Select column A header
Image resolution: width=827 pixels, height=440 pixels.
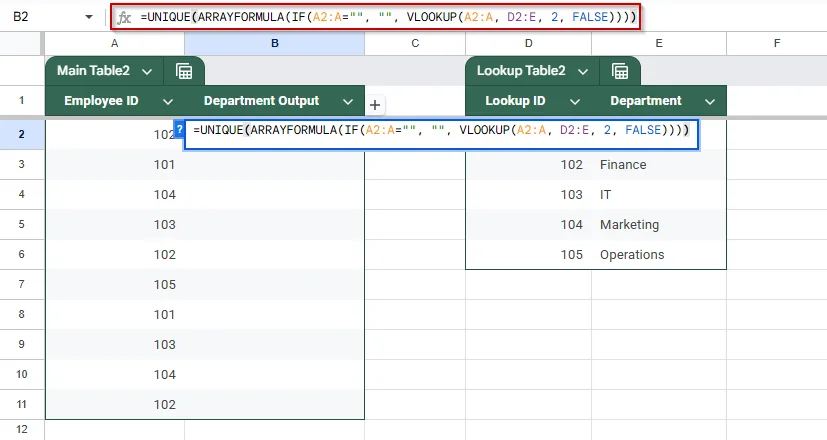pyautogui.click(x=114, y=43)
